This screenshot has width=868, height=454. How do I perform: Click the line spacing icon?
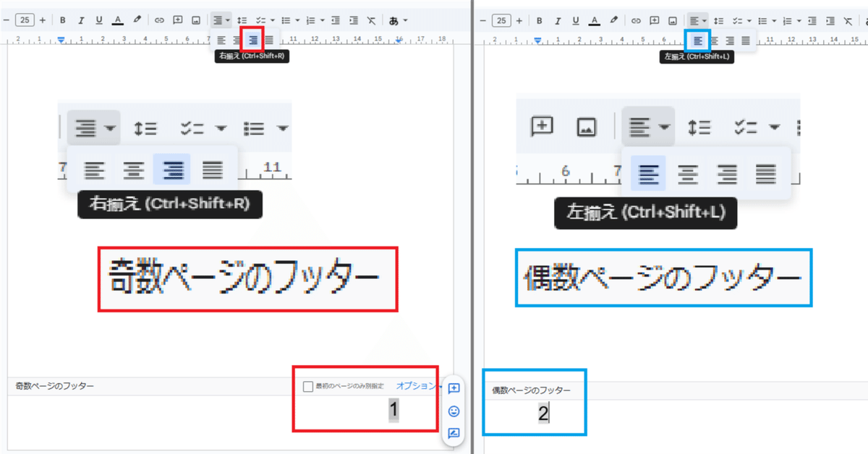(242, 20)
